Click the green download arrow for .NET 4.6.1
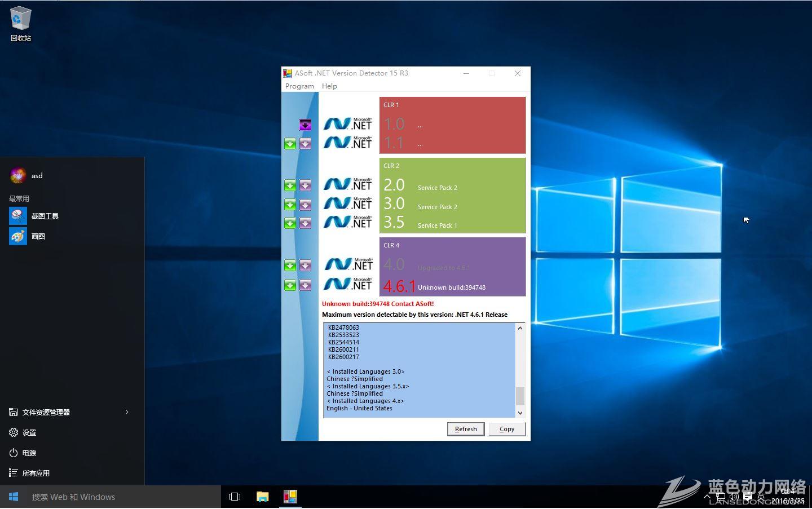Screen dimensions: 812x509 [290, 285]
